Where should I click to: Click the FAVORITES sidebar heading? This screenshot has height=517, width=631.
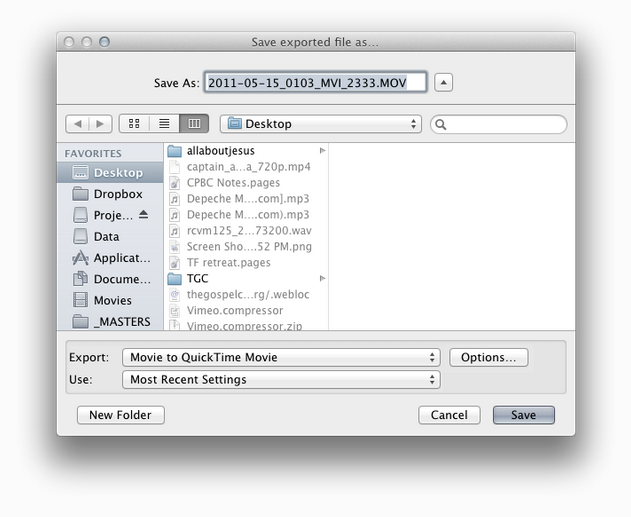pos(93,154)
